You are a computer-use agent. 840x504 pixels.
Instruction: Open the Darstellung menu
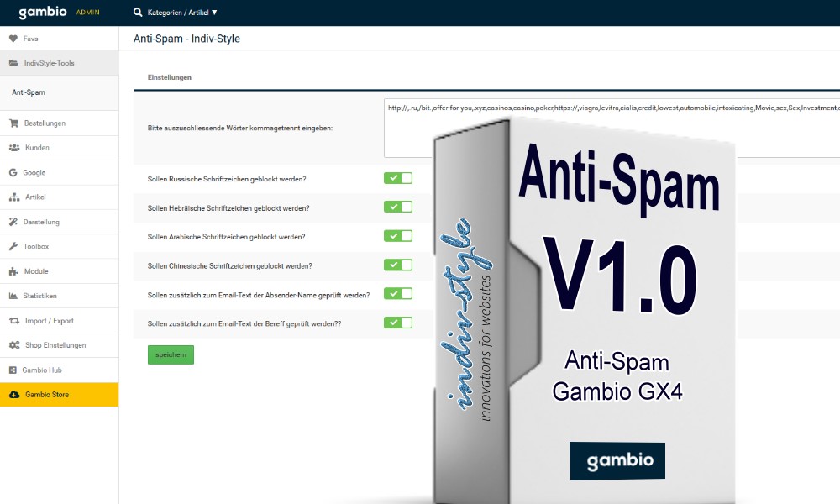click(x=59, y=222)
